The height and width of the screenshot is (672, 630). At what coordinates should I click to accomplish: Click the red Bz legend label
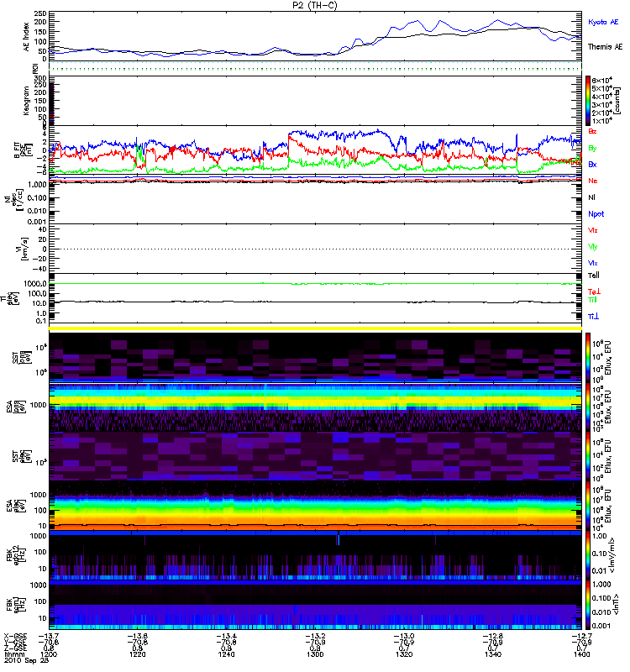(592, 131)
